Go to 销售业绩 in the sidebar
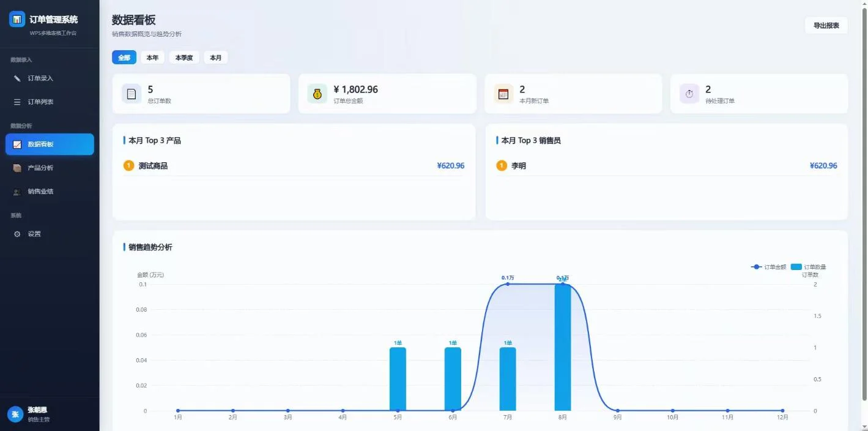The image size is (868, 431). [50, 192]
